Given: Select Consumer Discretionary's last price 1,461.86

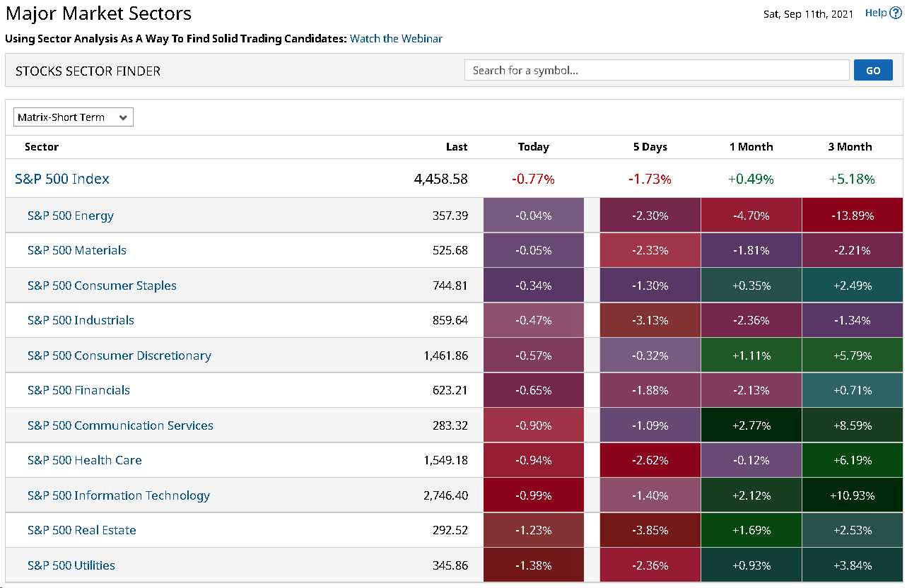Looking at the screenshot, I should pyautogui.click(x=446, y=355).
